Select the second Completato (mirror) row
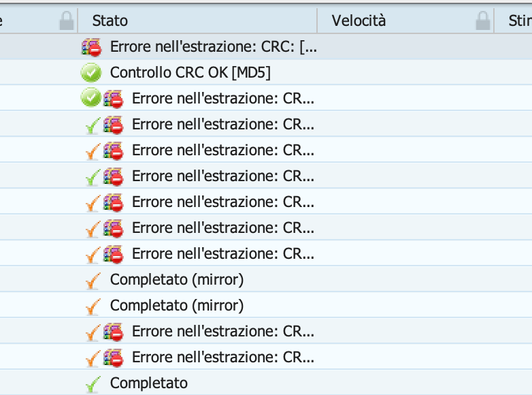The width and height of the screenshot is (532, 395). (266, 306)
